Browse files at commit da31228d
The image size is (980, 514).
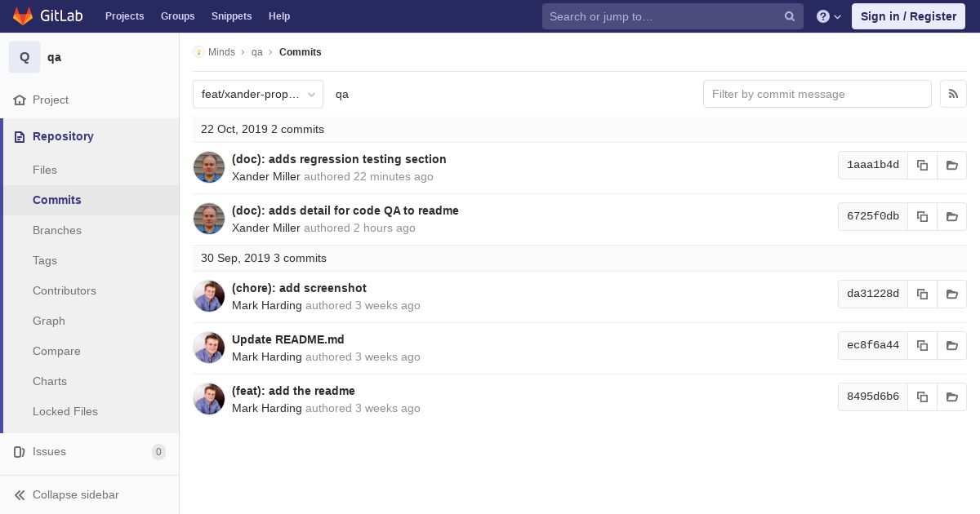point(951,294)
